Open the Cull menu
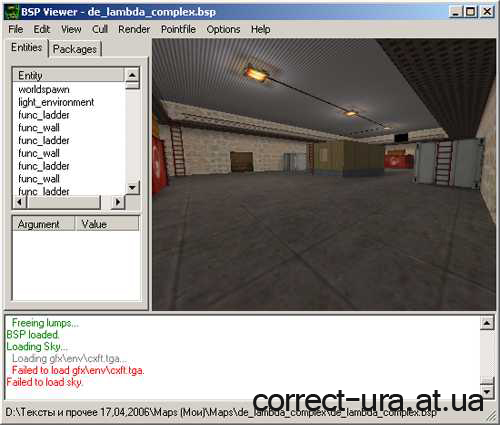The width and height of the screenshot is (500, 425). coord(100,29)
